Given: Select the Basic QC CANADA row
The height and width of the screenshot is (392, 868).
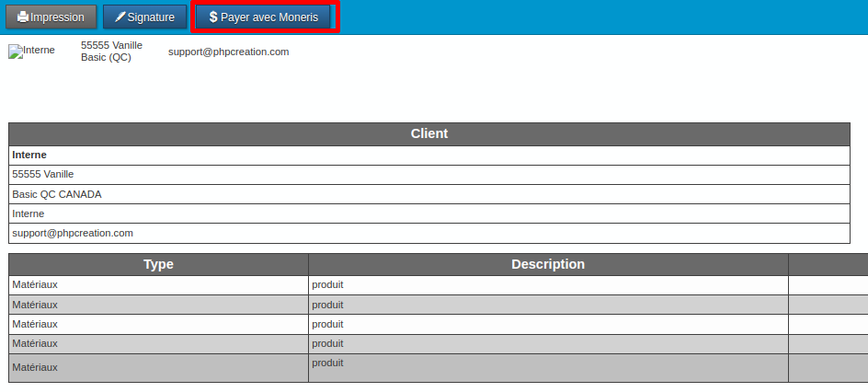Looking at the screenshot, I should [x=57, y=194].
